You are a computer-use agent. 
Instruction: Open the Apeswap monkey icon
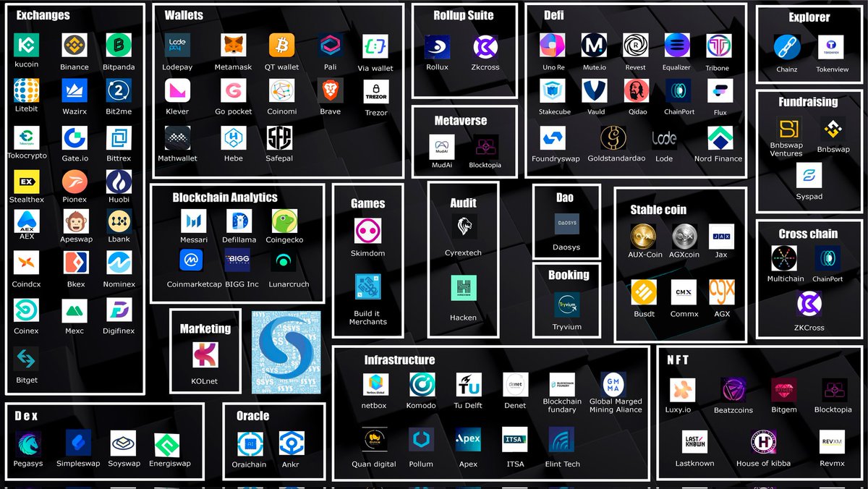[77, 221]
